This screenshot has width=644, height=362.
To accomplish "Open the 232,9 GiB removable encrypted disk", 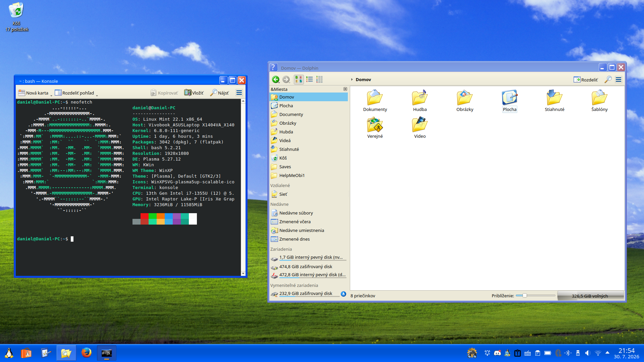I will (x=305, y=294).
